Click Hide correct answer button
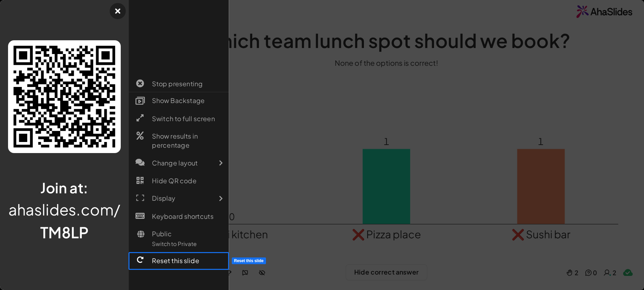The width and height of the screenshot is (644, 290). click(386, 272)
